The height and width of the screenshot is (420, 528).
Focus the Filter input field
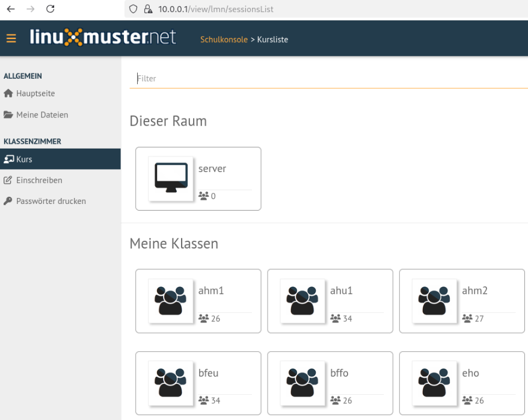point(329,78)
